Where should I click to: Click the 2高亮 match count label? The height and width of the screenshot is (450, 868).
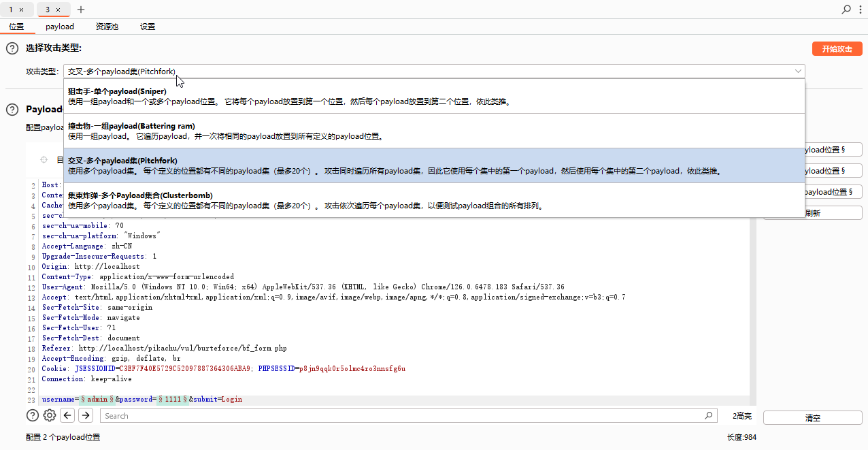coord(742,416)
